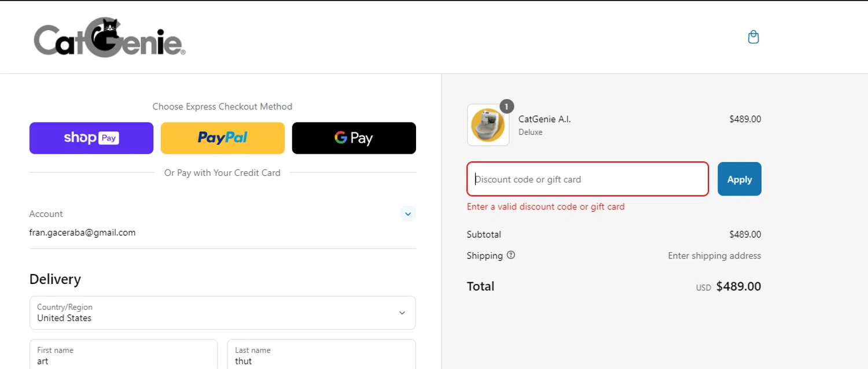Expand the Account section chevron
Image resolution: width=868 pixels, height=369 pixels.
coord(407,214)
